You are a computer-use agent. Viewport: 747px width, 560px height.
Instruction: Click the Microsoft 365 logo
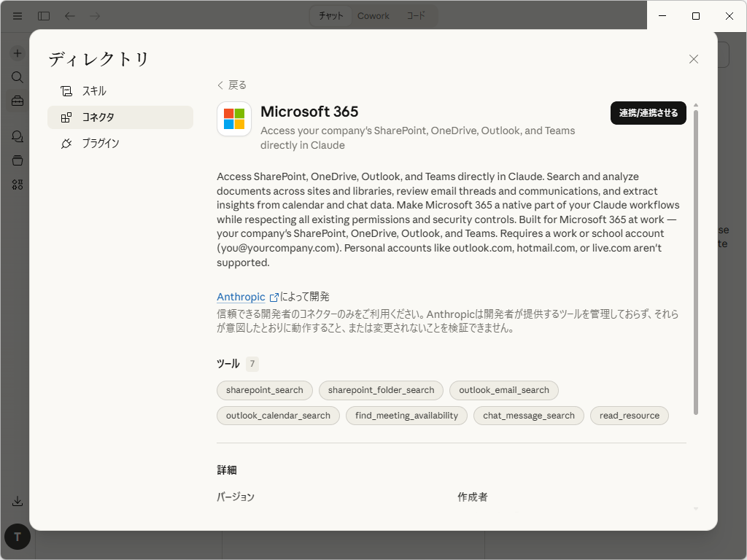[x=233, y=120]
